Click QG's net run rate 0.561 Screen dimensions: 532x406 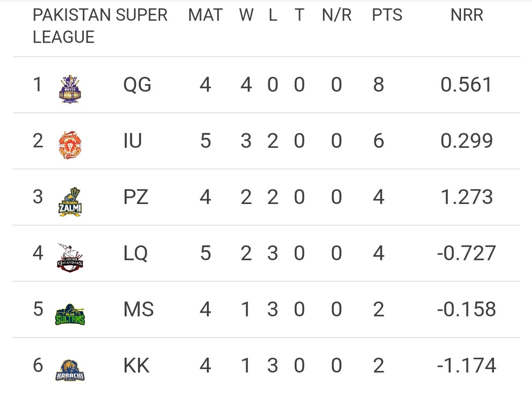466,85
